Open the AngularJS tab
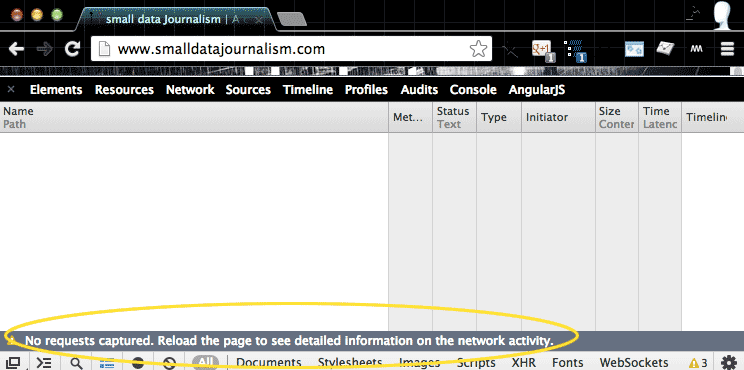The image size is (744, 370). [537, 90]
